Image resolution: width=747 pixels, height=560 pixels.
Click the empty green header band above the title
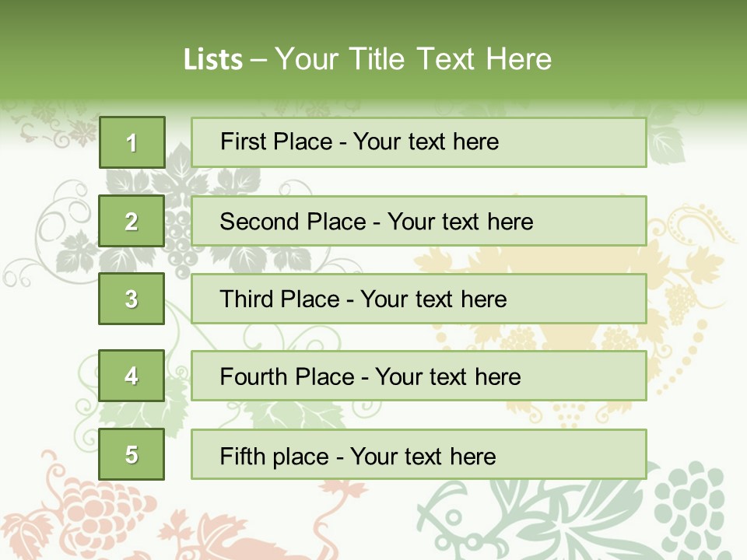(x=373, y=17)
